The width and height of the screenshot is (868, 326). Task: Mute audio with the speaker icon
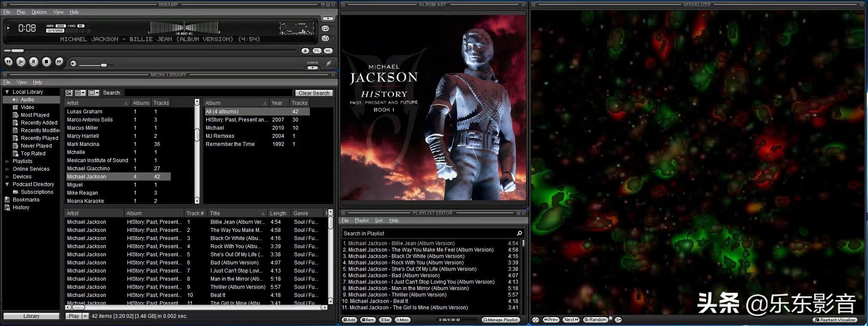pyautogui.click(x=73, y=63)
